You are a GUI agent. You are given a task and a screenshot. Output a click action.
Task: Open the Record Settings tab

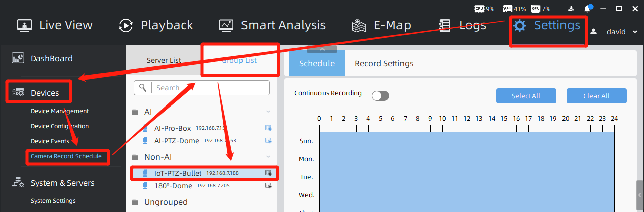(384, 63)
